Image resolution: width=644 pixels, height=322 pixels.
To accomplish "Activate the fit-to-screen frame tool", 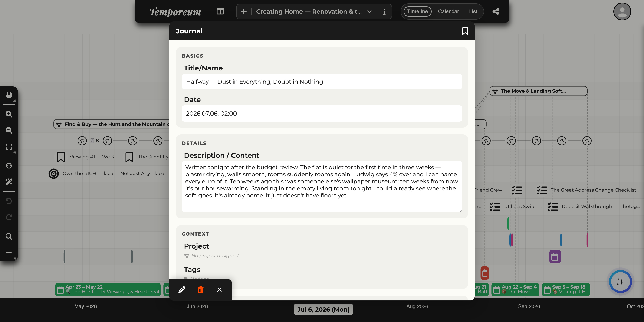I will [x=9, y=147].
